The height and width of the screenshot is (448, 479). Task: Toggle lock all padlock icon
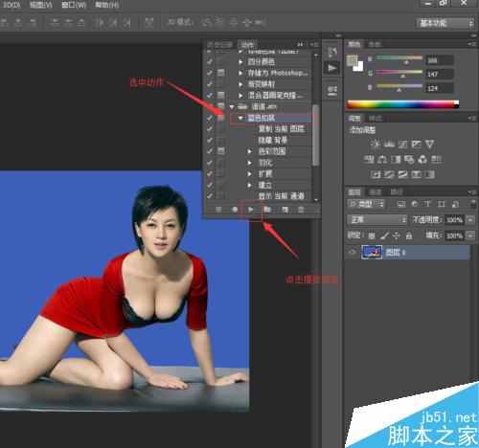tap(409, 236)
